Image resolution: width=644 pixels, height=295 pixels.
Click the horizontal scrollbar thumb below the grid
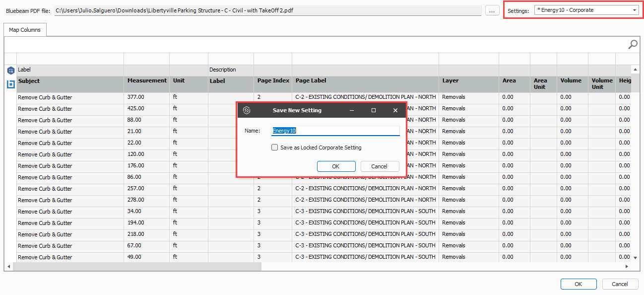[x=137, y=267]
